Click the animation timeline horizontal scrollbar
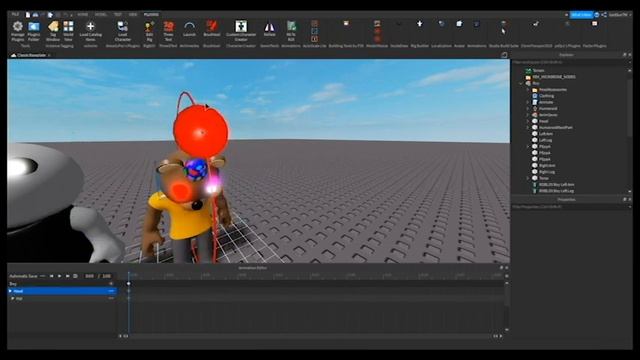Image resolution: width=640 pixels, height=360 pixels. 310,336
